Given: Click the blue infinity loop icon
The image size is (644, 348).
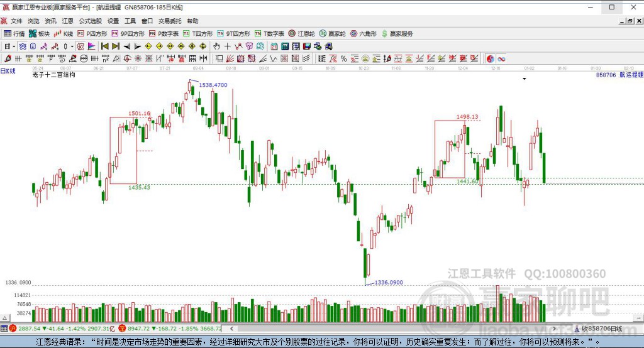Looking at the screenshot, I should point(501,58).
